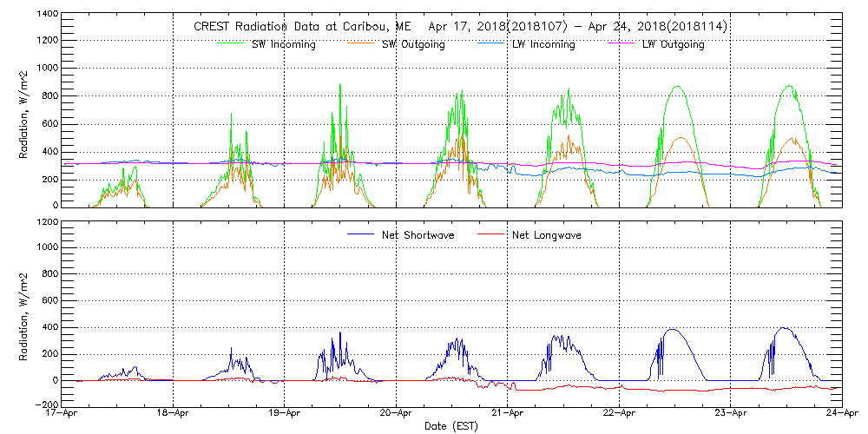
Task: Click the 17-Apr date tick label
Action: (62, 415)
